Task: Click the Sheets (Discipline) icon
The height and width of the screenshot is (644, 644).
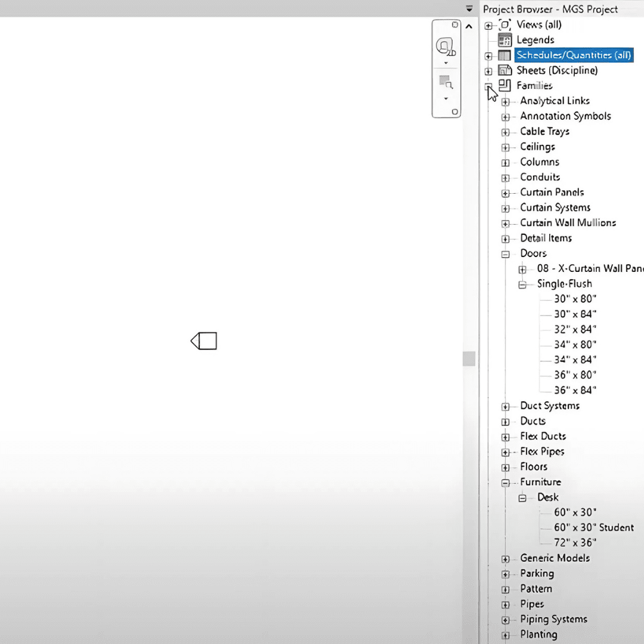Action: pos(505,70)
